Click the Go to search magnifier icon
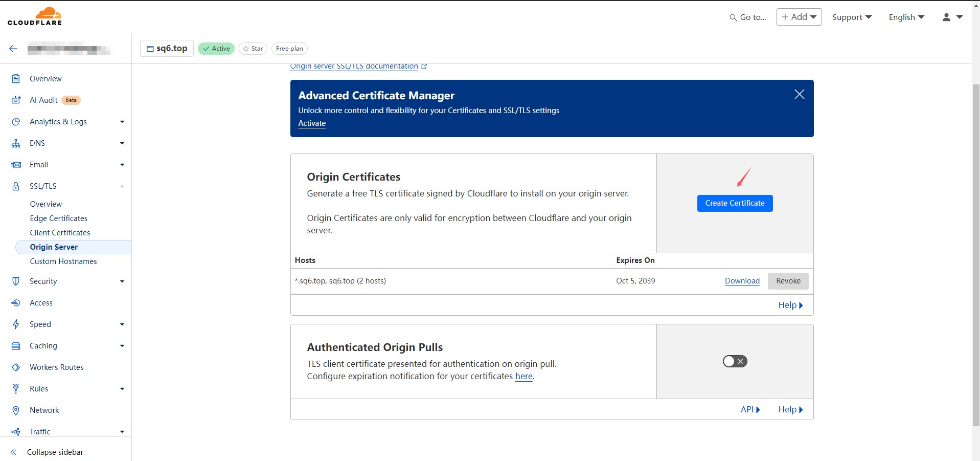The height and width of the screenshot is (461, 980). [733, 17]
